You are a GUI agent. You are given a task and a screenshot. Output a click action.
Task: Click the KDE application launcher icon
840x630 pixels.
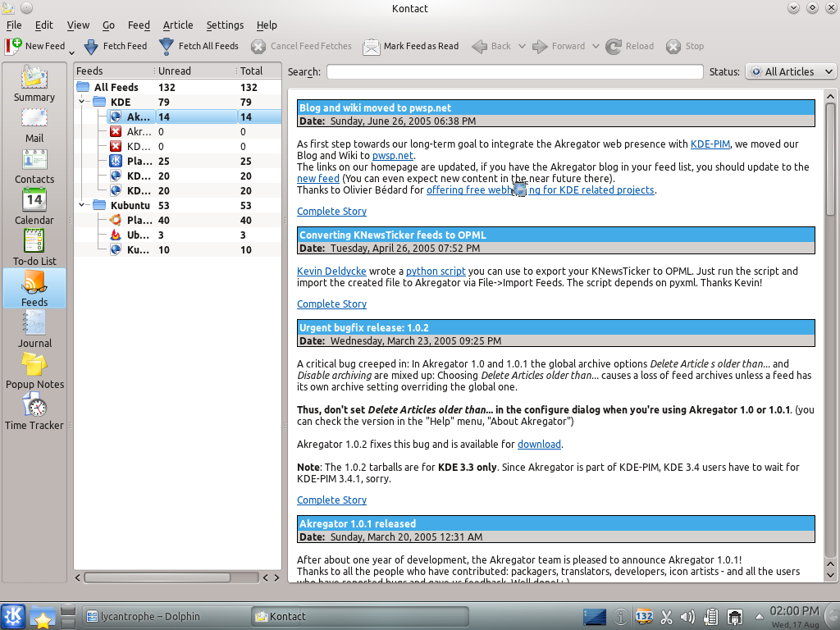(x=13, y=616)
